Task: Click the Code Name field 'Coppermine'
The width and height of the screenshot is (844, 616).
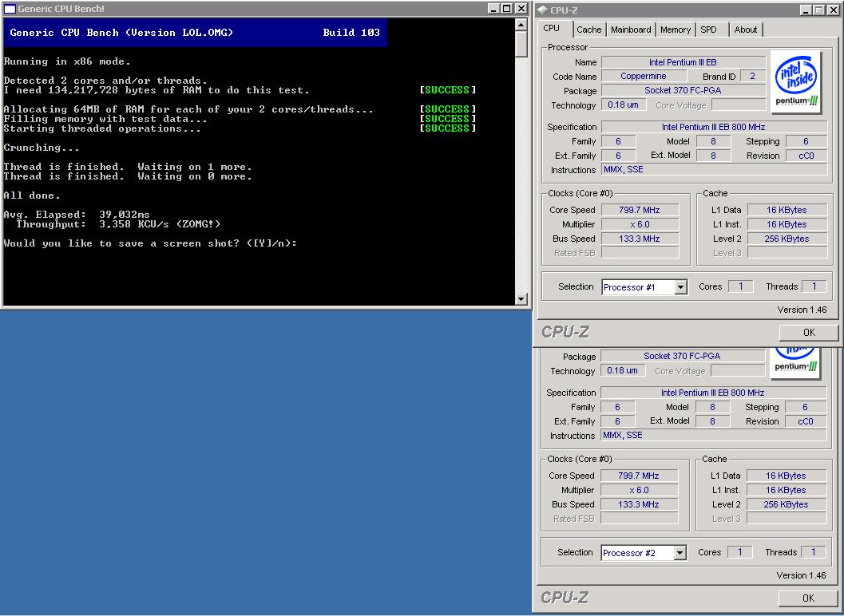Action: 644,77
